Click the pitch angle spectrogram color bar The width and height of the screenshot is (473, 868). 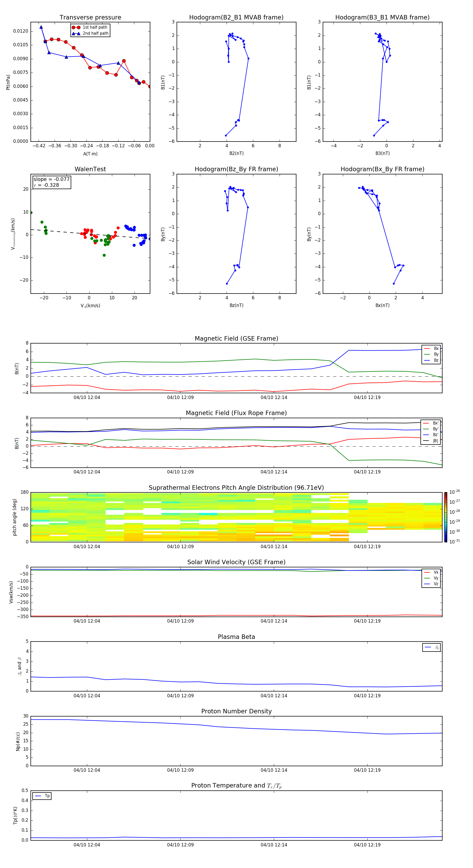pyautogui.click(x=446, y=517)
